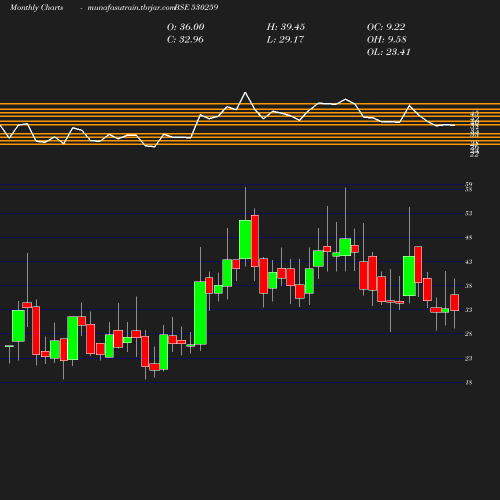500x500 pixels.
Task: Click the price axis label 59
Action: (x=469, y=184)
